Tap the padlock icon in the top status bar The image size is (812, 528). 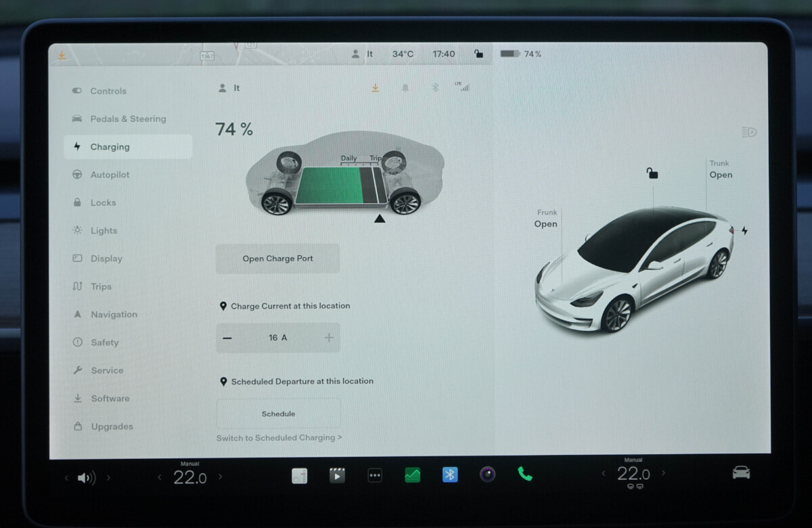pos(478,54)
